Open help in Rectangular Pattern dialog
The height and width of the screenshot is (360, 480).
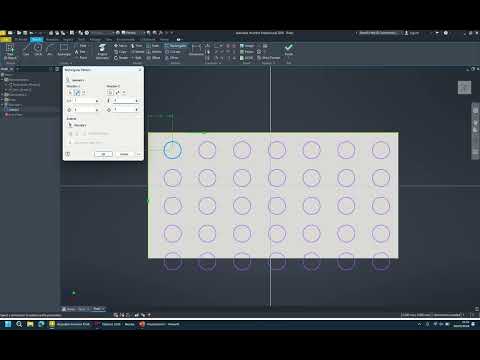pyautogui.click(x=68, y=154)
